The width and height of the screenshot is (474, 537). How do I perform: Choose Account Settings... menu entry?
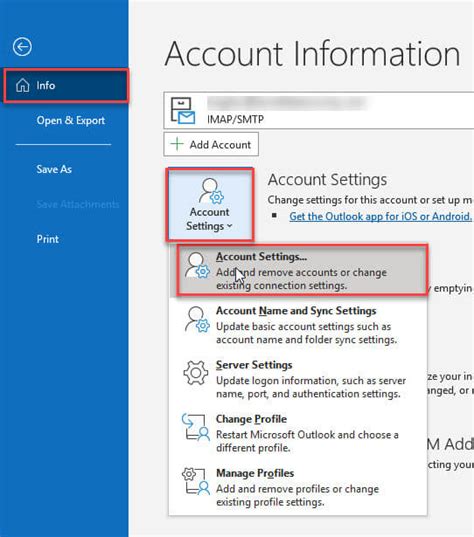pos(299,271)
